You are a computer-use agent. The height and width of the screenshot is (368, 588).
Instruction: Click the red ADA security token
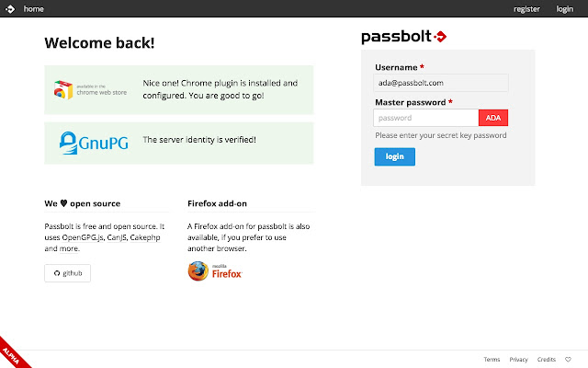(493, 118)
